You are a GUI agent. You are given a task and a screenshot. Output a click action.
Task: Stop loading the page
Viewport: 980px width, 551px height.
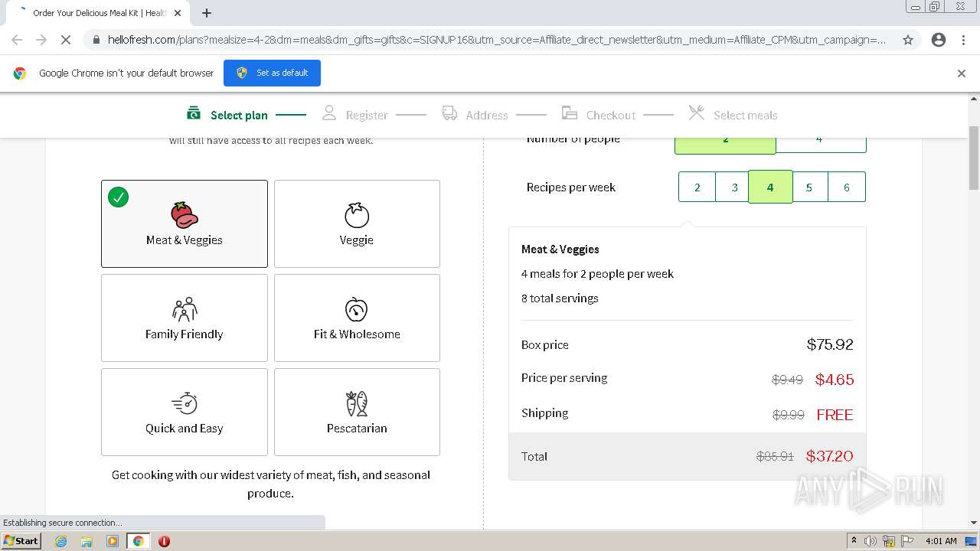click(66, 40)
